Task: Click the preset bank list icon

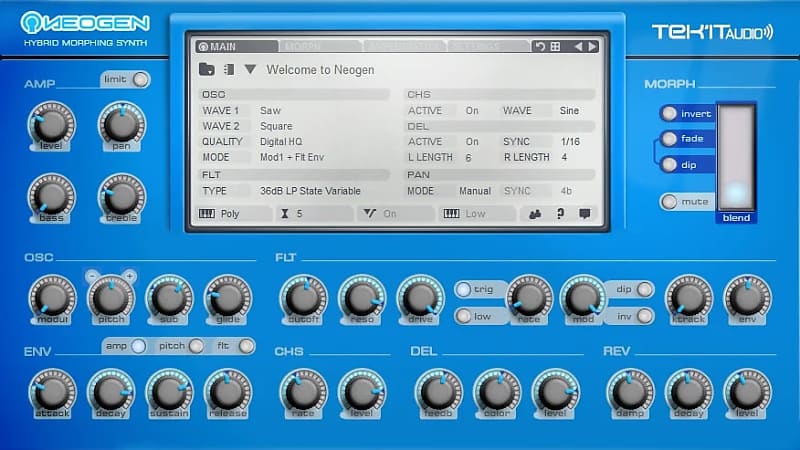Action: 229,69
